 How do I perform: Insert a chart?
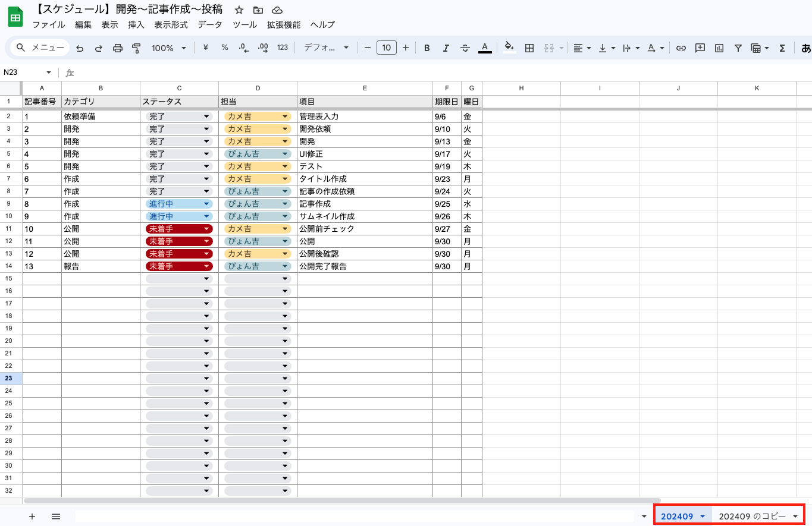coord(719,48)
